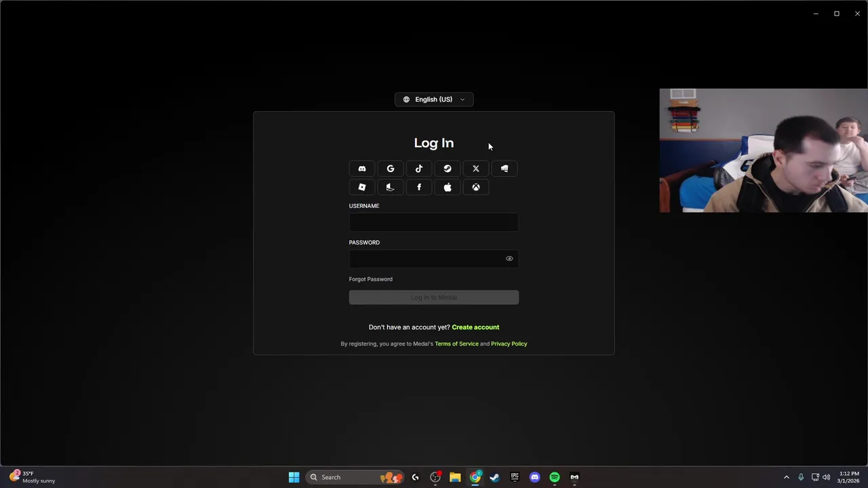The image size is (868, 488).
Task: Open the weather widget showing 35°F
Action: pyautogui.click(x=33, y=477)
